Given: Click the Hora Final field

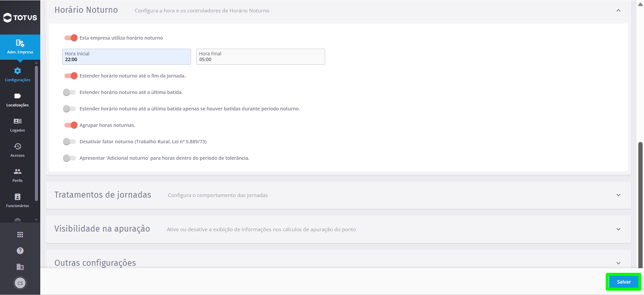Looking at the screenshot, I should 261,57.
